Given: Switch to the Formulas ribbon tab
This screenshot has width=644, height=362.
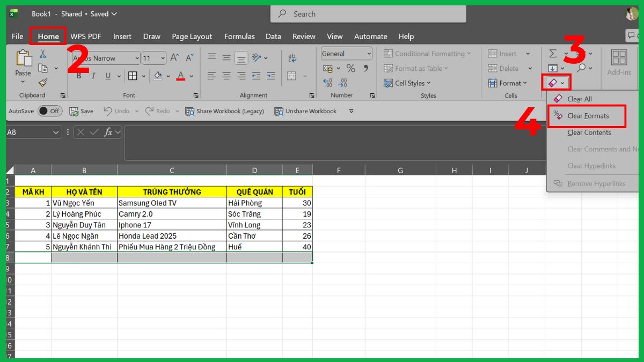Looking at the screenshot, I should coord(239,36).
